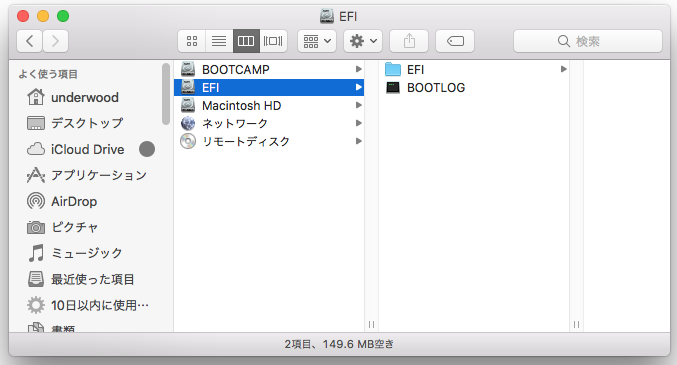This screenshot has height=365, width=677.
Task: Expand the EFI folder arrow
Action: [x=563, y=69]
